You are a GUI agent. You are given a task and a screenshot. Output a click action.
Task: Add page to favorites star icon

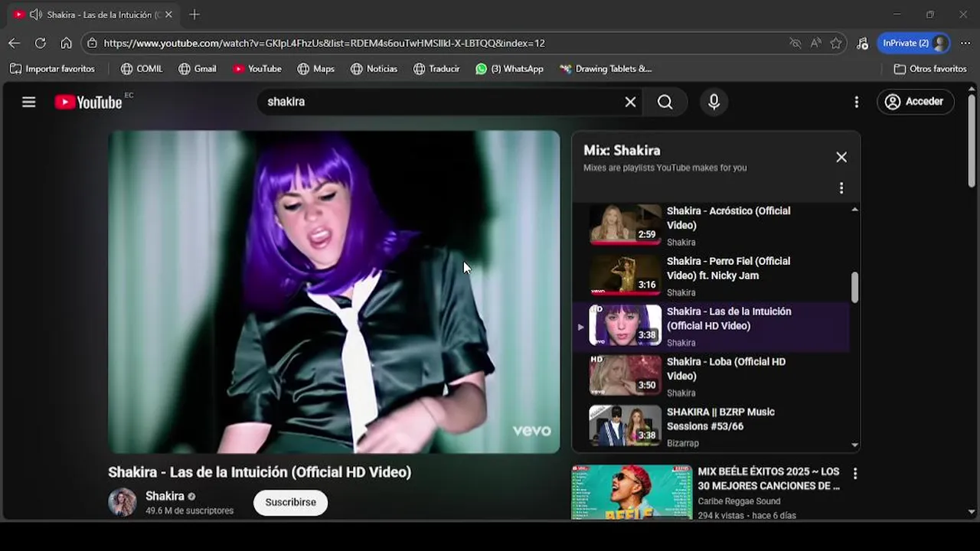836,44
